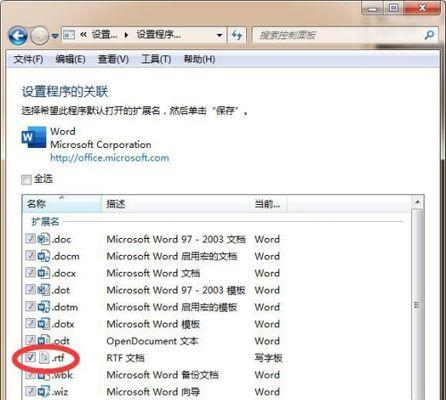Click the .doc file type icon
Viewport: 446px width, 400px height.
click(44, 239)
